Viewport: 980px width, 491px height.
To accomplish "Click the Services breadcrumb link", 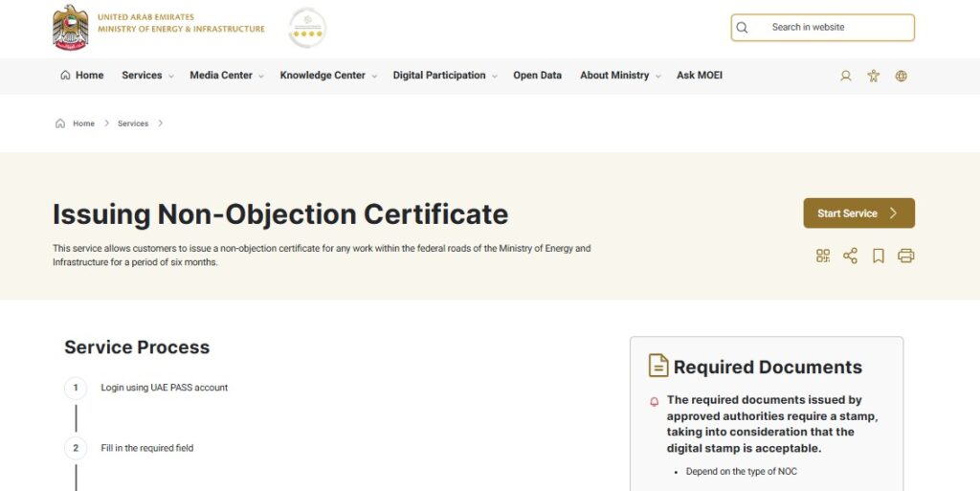I will 133,123.
